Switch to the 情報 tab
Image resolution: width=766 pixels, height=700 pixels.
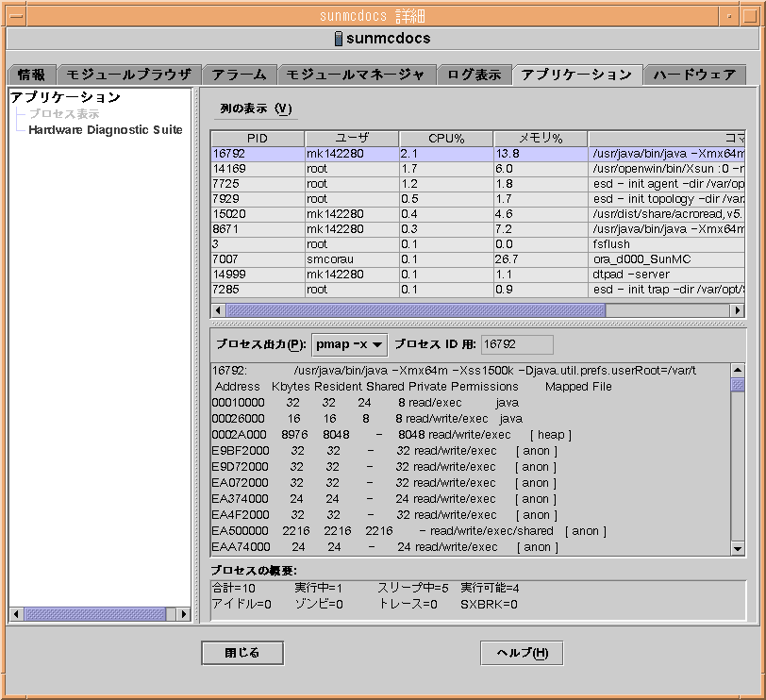pos(32,75)
